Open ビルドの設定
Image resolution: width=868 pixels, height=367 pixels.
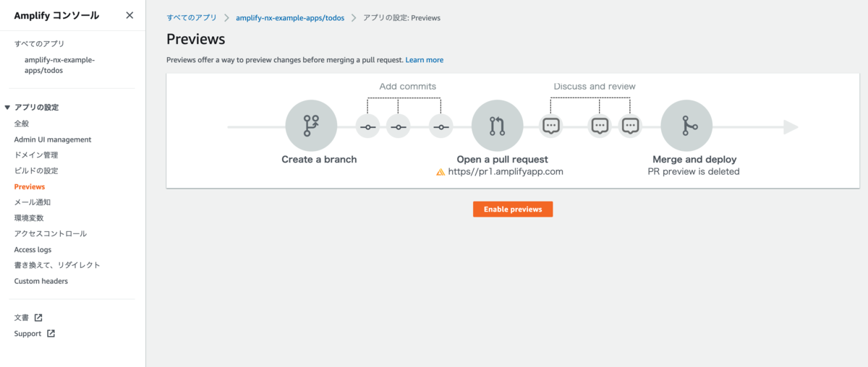[x=36, y=171]
